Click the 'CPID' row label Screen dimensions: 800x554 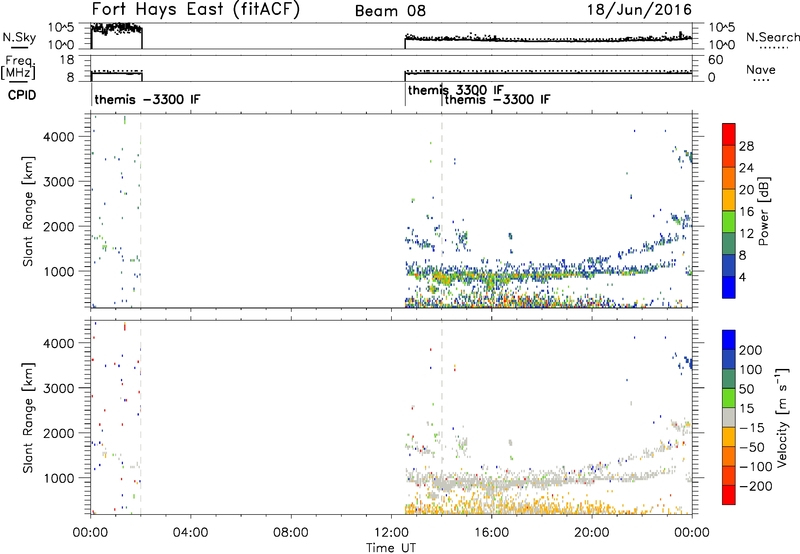click(22, 95)
